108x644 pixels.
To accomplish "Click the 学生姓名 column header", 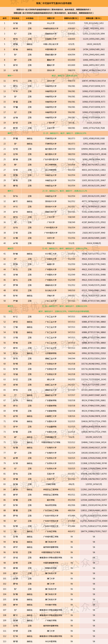I will pyautogui.click(x=15, y=18).
